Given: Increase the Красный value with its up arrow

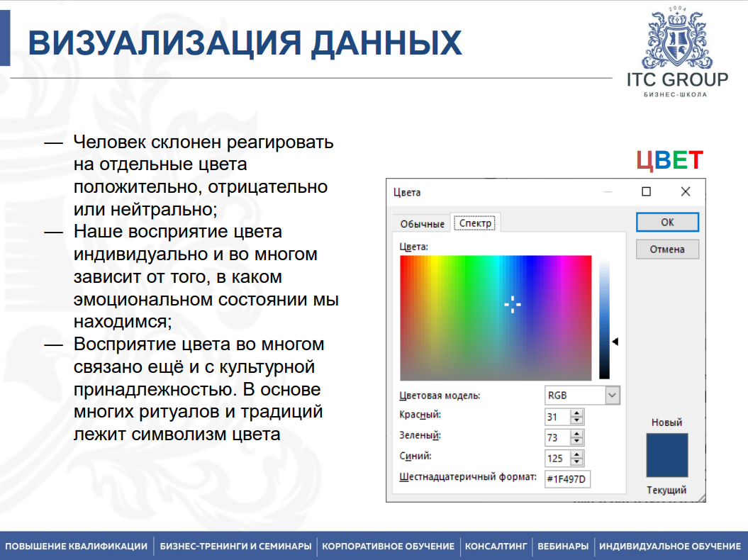Looking at the screenshot, I should pyautogui.click(x=578, y=413).
